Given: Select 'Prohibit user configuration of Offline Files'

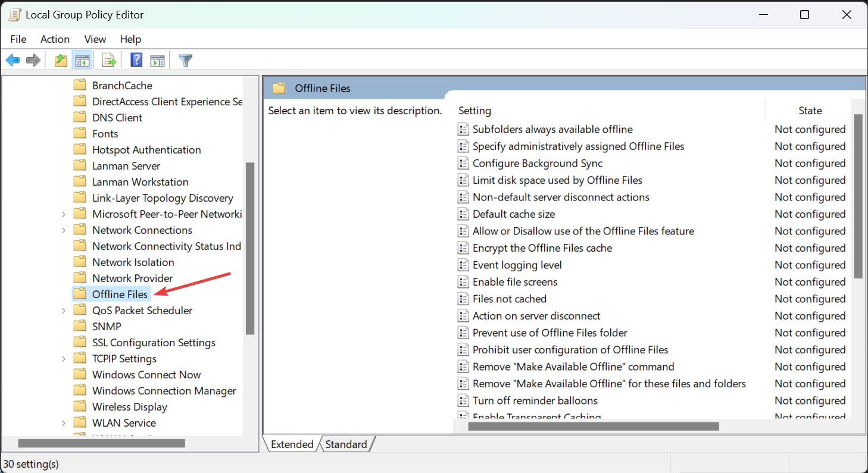Looking at the screenshot, I should click(570, 350).
